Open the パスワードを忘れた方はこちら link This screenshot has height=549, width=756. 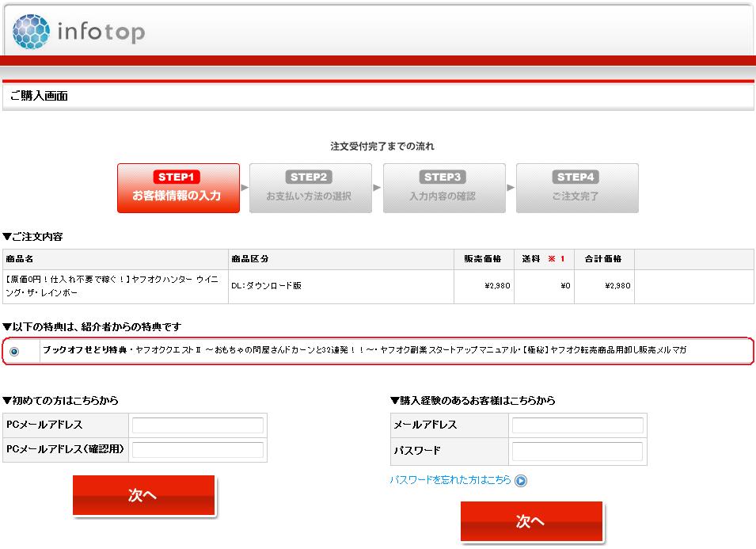click(x=450, y=480)
